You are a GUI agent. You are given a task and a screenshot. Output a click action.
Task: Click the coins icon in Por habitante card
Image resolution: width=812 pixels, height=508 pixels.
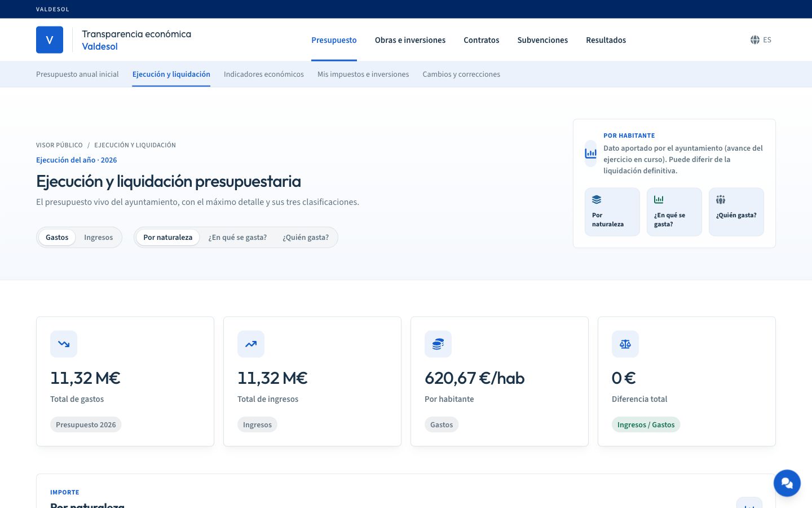438,344
